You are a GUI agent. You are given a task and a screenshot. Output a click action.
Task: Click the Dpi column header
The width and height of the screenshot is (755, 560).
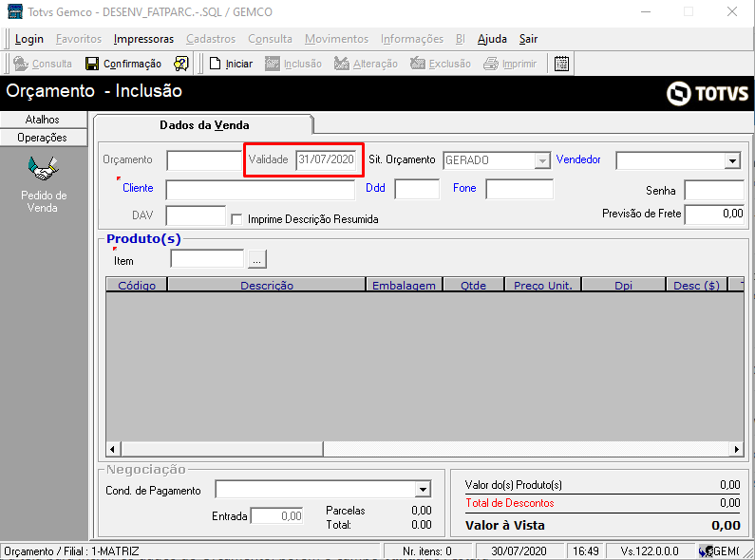coord(624,285)
